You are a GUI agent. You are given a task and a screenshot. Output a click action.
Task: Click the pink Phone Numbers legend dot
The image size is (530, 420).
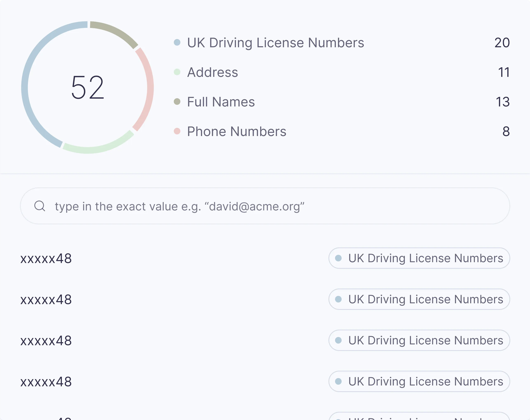pyautogui.click(x=177, y=131)
